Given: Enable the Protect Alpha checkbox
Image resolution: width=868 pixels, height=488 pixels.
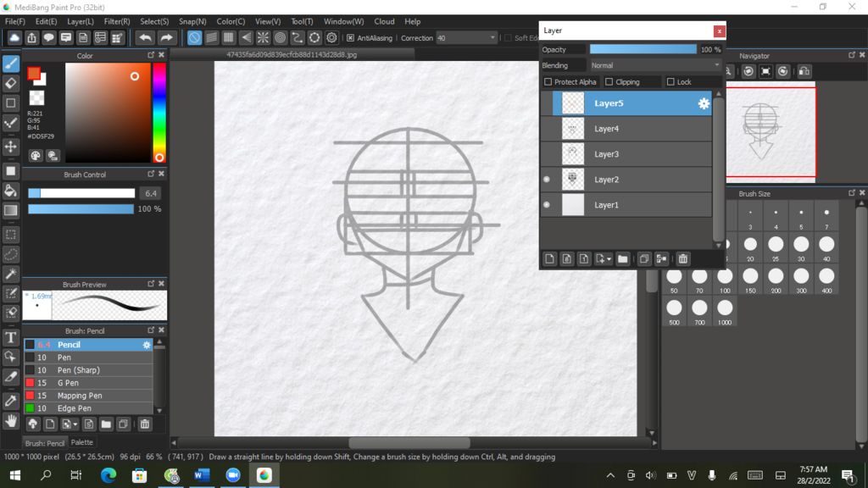Looking at the screenshot, I should pyautogui.click(x=548, y=82).
